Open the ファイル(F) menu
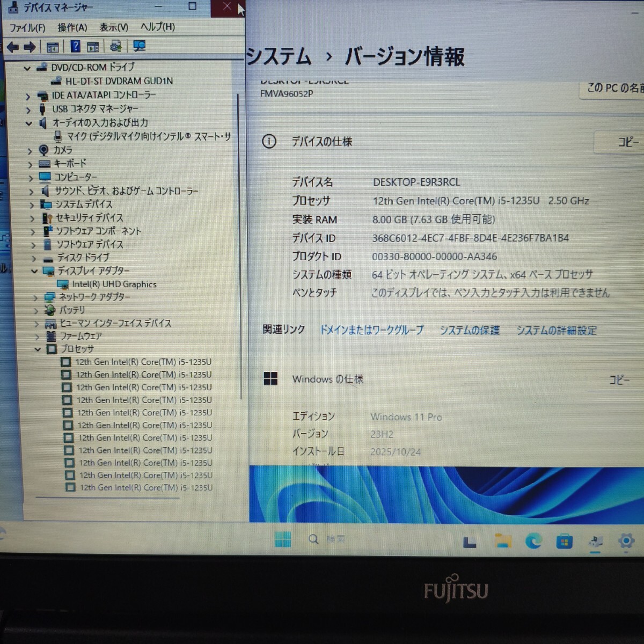The width and height of the screenshot is (644, 644). coord(27,28)
